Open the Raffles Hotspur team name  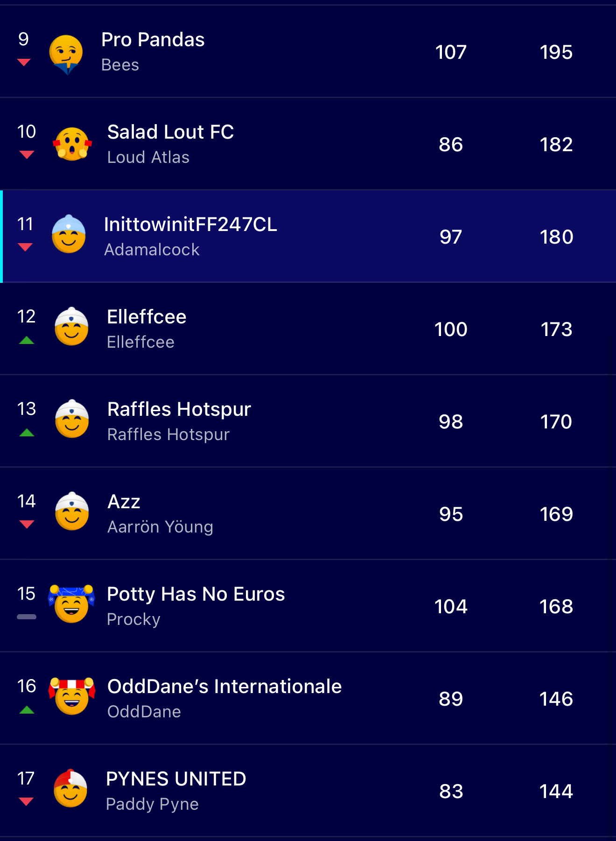[x=179, y=409]
